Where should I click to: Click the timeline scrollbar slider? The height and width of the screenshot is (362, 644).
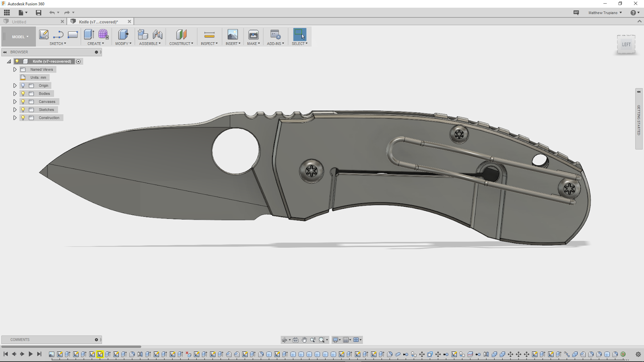72,346
